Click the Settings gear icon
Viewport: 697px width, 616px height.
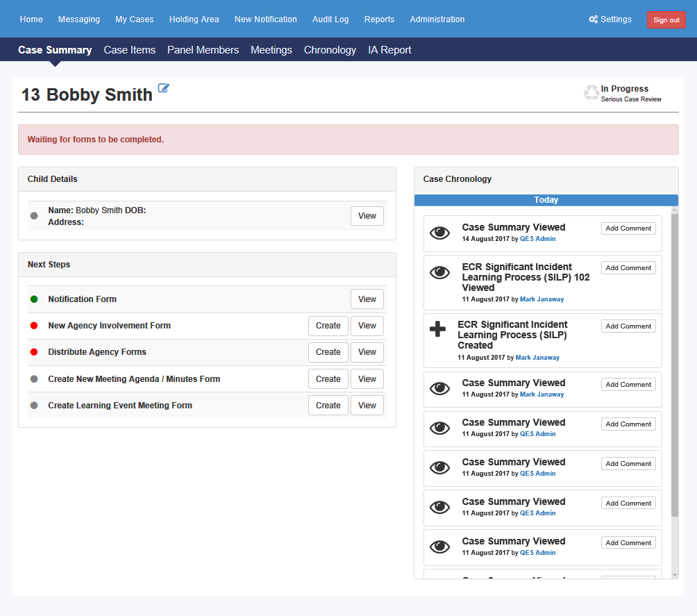(593, 19)
